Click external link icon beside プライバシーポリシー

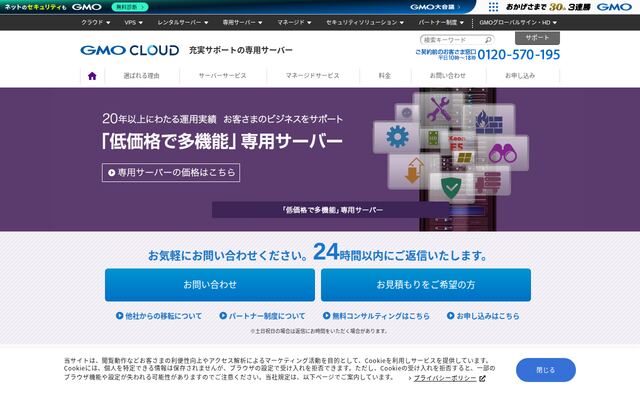482,379
